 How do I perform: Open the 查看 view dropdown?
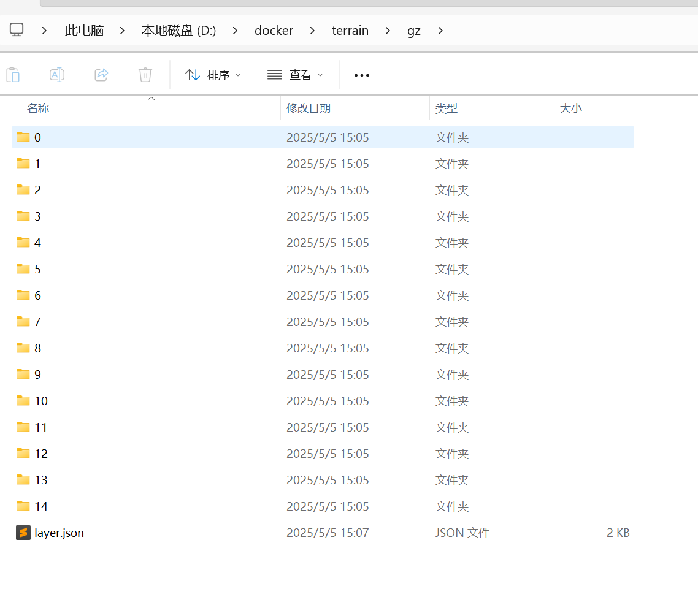[295, 75]
